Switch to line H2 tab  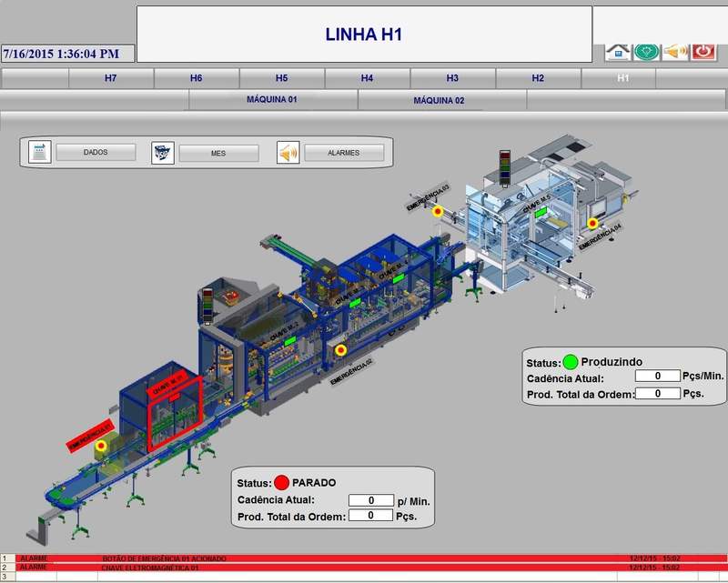click(538, 78)
